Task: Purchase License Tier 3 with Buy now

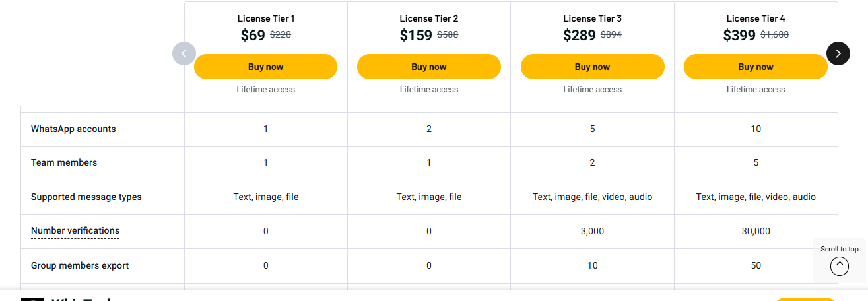Action: pyautogui.click(x=592, y=67)
